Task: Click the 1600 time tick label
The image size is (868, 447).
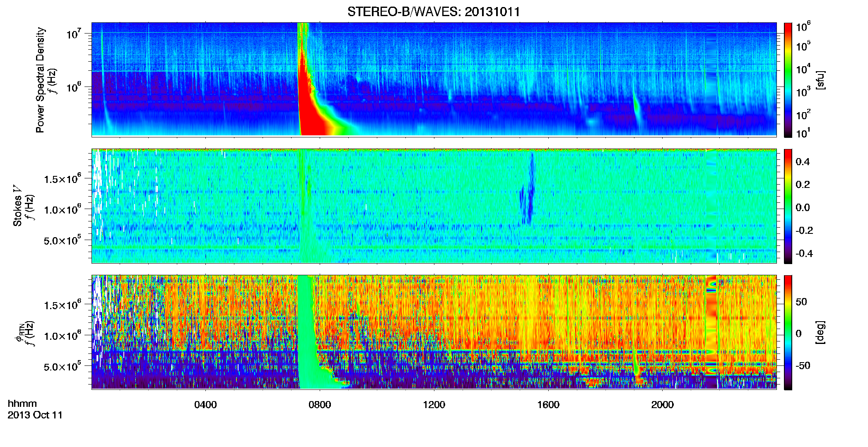Action: 548,405
